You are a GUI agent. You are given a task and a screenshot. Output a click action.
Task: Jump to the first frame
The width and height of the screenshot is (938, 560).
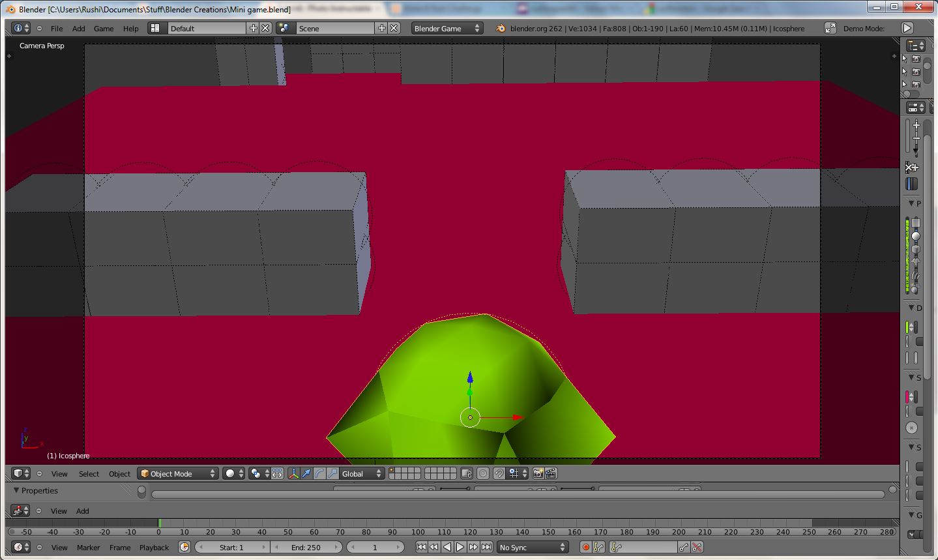tap(421, 547)
